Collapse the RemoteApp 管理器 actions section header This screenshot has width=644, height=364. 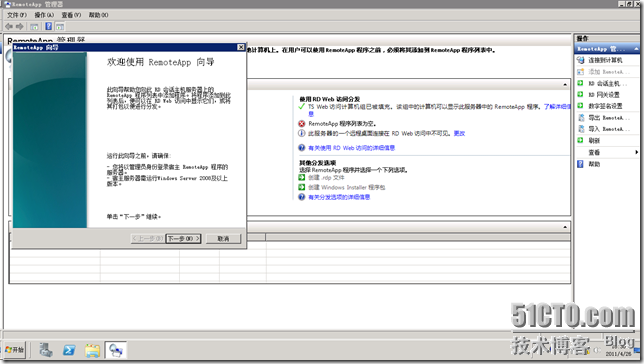(x=636, y=49)
